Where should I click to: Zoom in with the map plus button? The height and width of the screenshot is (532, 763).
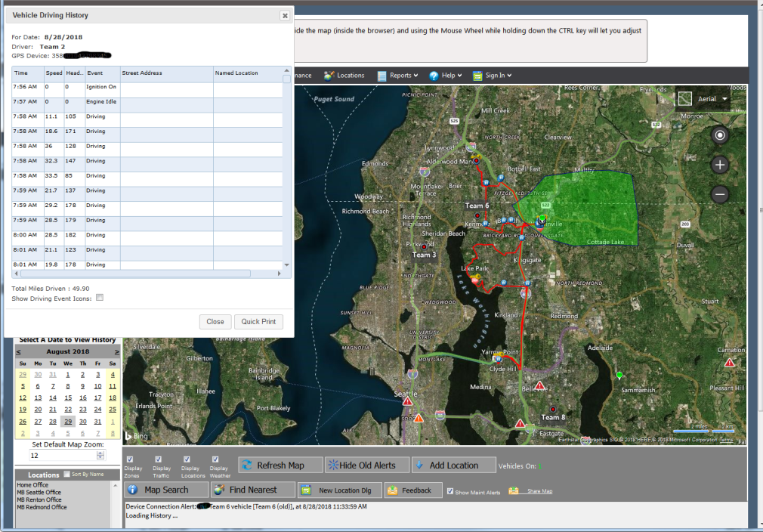[720, 165]
